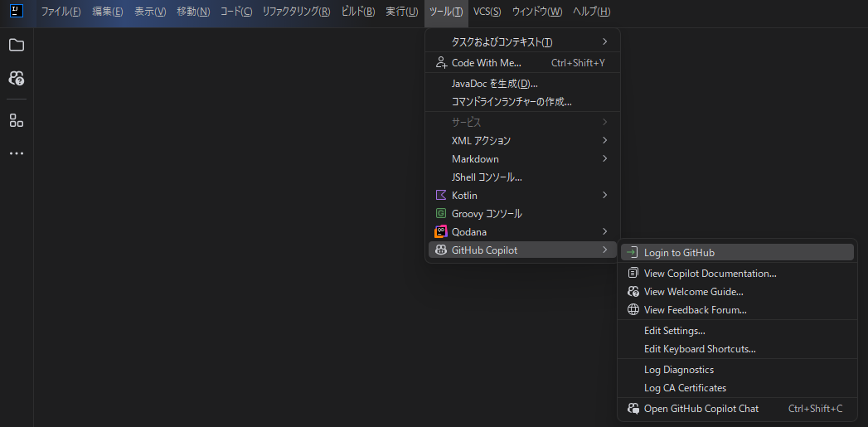Open the ヘルプ(H) menu
Screen dimensions: 868x427
592,12
